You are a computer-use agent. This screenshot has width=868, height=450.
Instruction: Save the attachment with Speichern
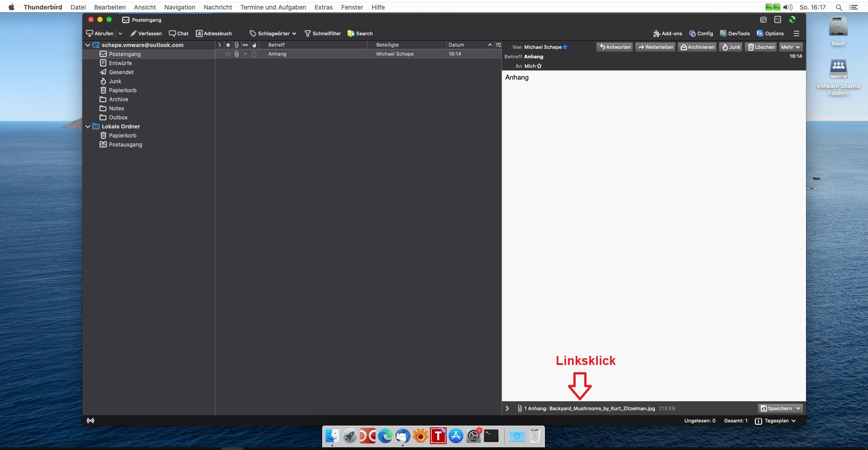(776, 408)
